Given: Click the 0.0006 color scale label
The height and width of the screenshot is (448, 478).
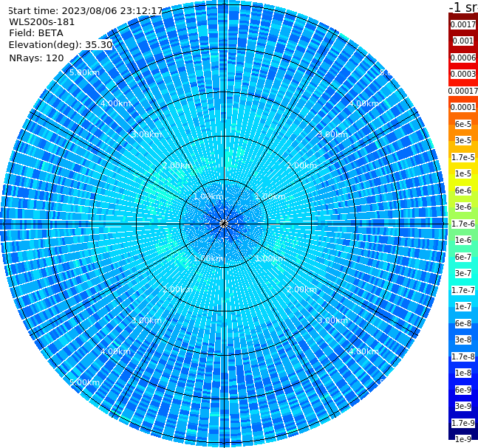Looking at the screenshot, I should [x=463, y=58].
